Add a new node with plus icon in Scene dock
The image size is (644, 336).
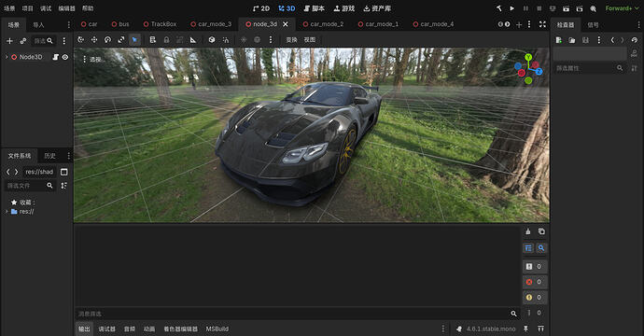(9, 41)
